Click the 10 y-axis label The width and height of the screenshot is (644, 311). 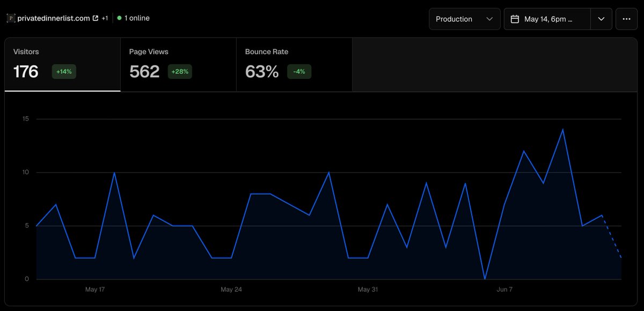point(25,172)
